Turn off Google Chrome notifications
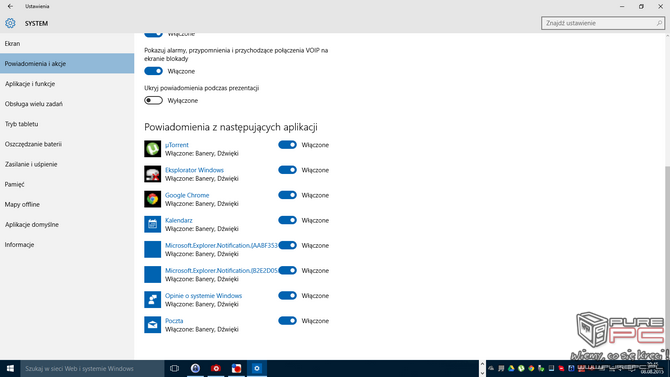Viewport: 670px width, 377px height. tap(287, 195)
